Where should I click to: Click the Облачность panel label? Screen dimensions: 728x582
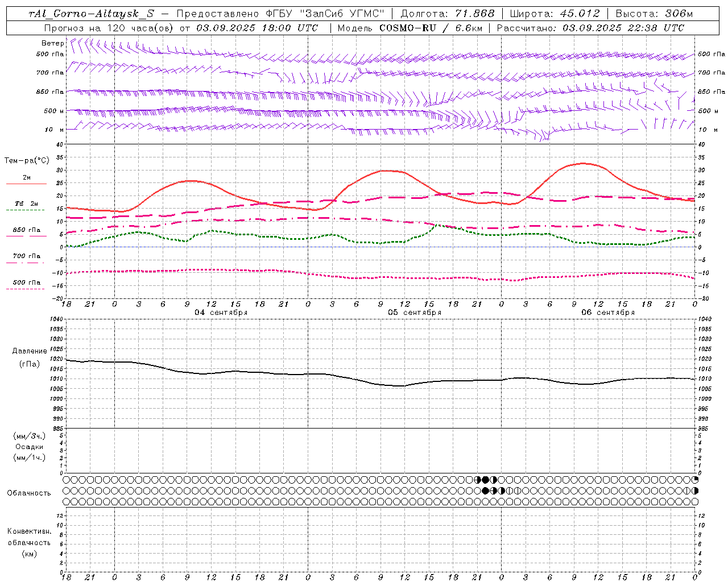click(29, 493)
